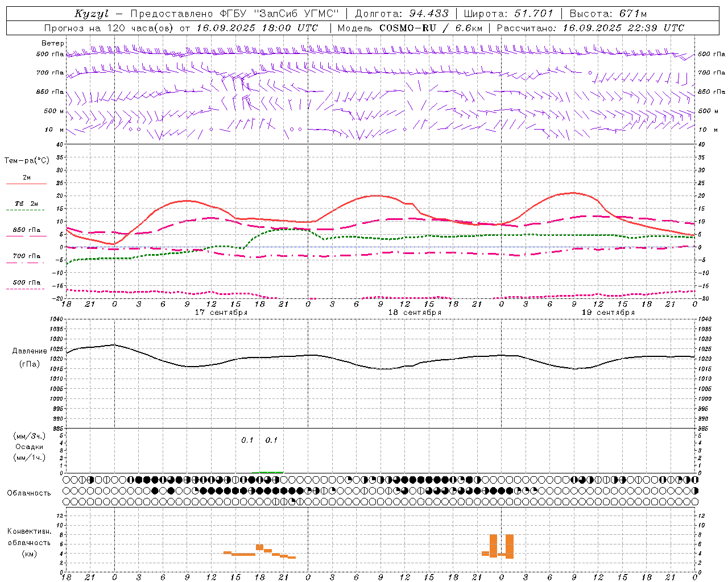Click the "Осадки" precipitation label

point(29,447)
